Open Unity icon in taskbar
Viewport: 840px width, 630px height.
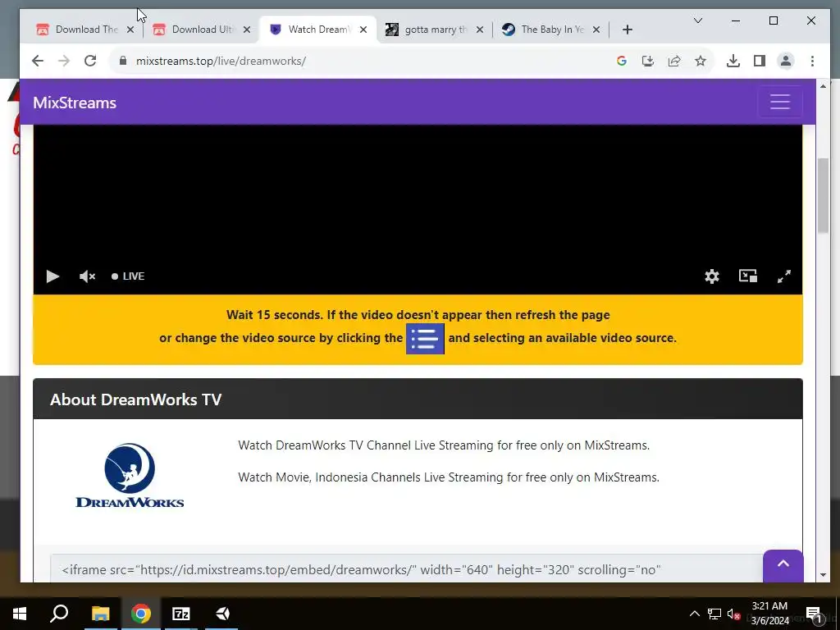221,614
